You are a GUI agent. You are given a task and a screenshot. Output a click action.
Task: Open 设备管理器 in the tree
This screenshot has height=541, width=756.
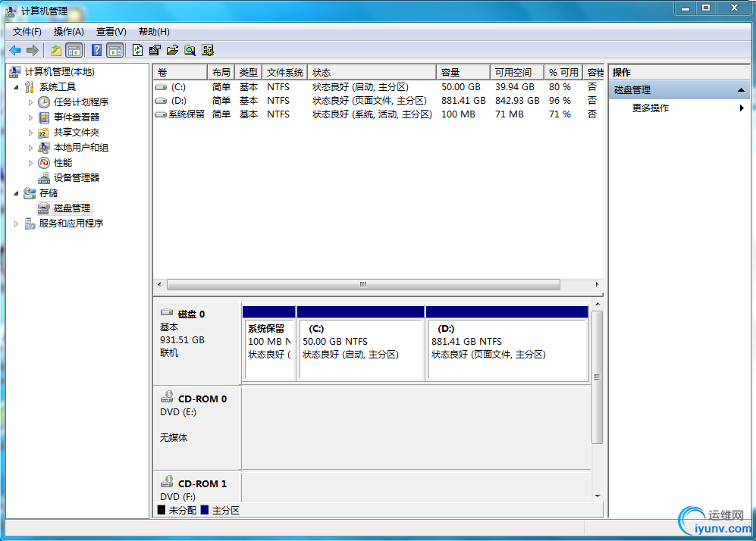[x=76, y=178]
